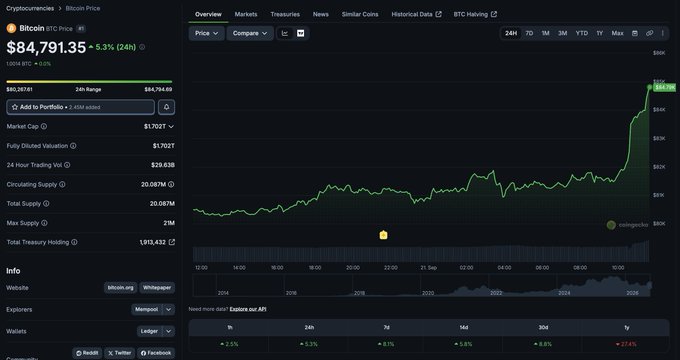Click the 1y 27.4% change cell
Image resolution: width=680 pixels, height=360 pixels.
tap(626, 344)
